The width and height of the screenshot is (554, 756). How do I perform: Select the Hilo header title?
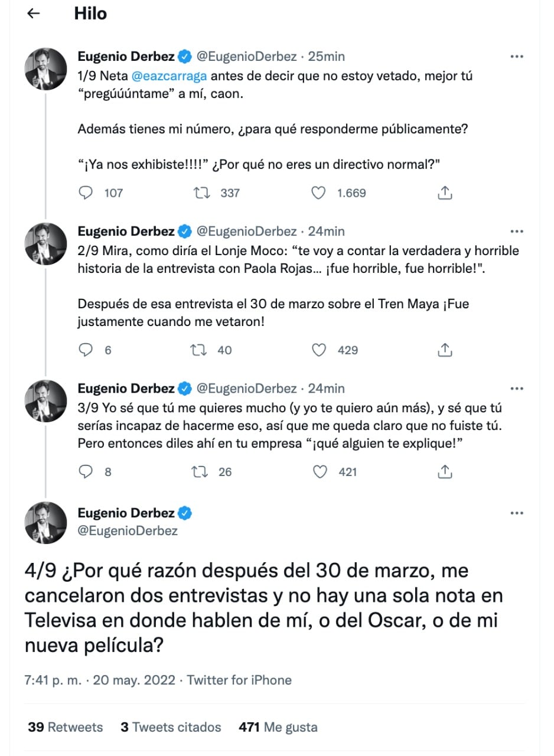point(90,14)
